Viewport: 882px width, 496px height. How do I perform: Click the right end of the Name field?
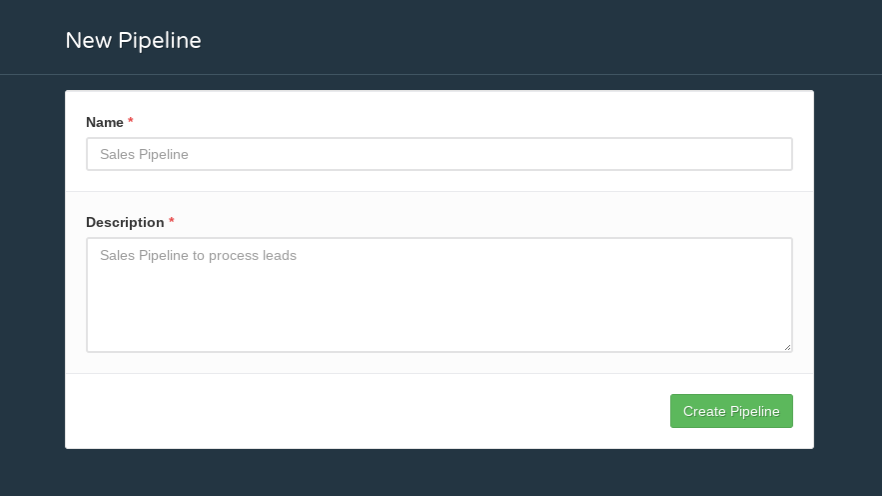[x=776, y=154]
